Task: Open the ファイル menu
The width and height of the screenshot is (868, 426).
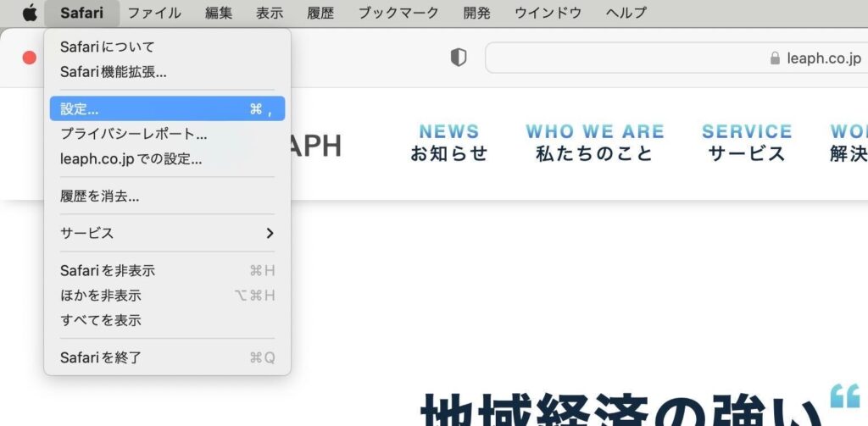Action: tap(154, 13)
